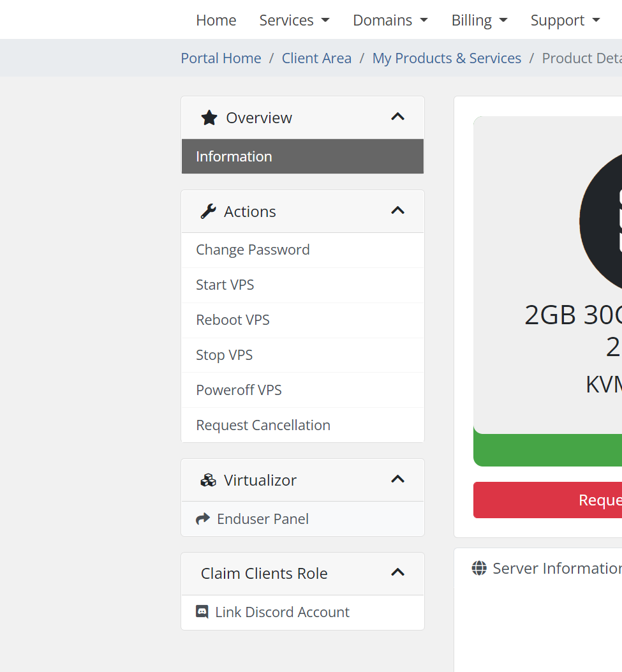622x672 pixels.
Task: Click the star icon beside Overview
Action: pos(209,117)
